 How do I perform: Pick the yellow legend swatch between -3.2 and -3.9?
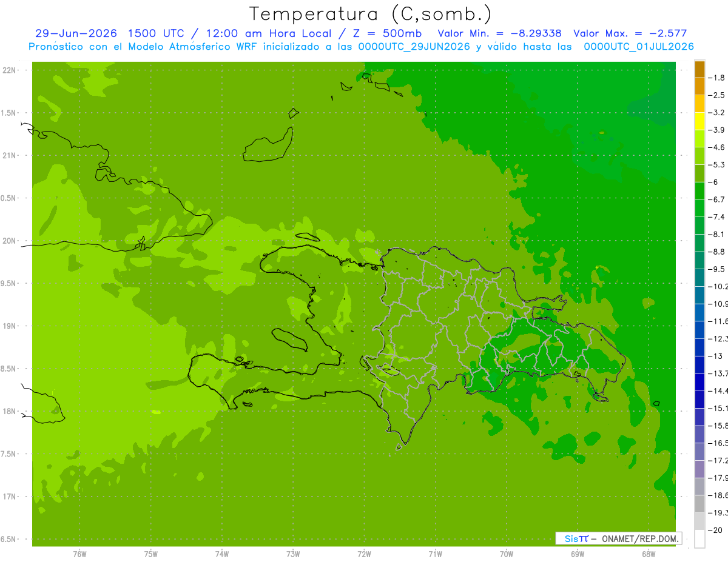(x=699, y=121)
